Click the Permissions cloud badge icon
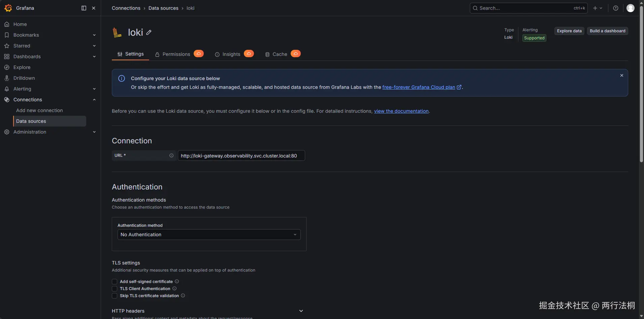The width and height of the screenshot is (644, 319). (199, 54)
